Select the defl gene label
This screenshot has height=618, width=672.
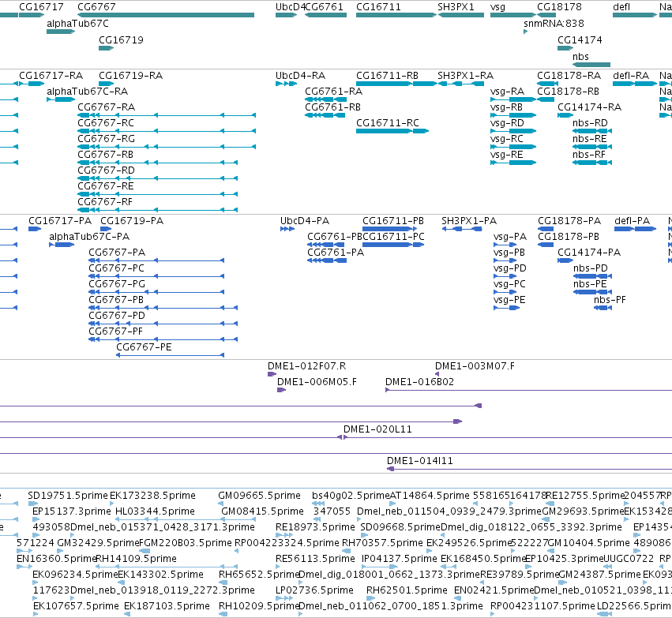pyautogui.click(x=621, y=7)
